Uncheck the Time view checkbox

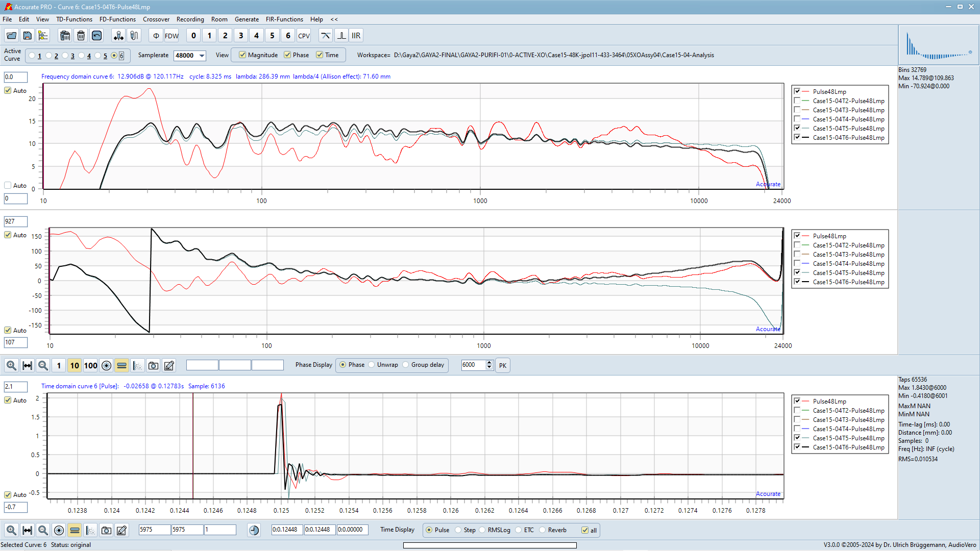[x=320, y=55]
